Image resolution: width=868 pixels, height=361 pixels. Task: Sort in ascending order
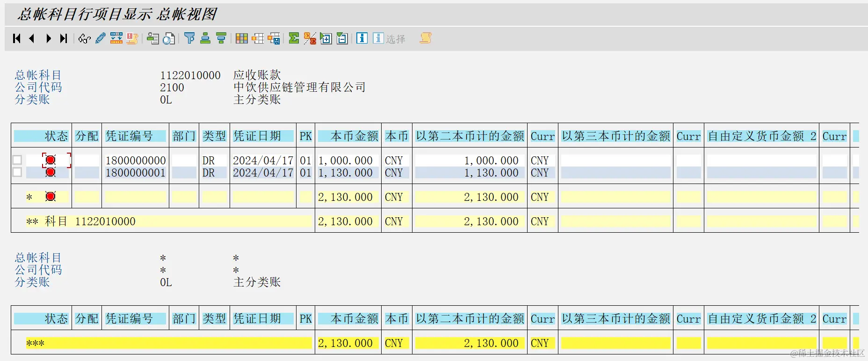(x=205, y=38)
